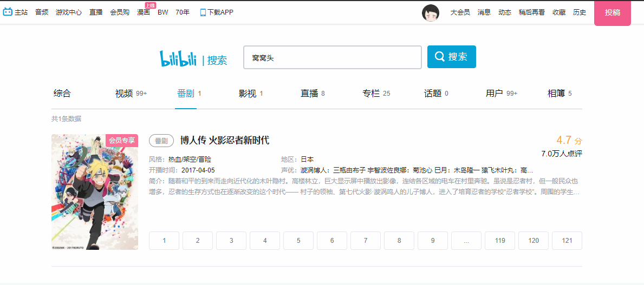
Task: Open episode 120 button
Action: tap(534, 241)
